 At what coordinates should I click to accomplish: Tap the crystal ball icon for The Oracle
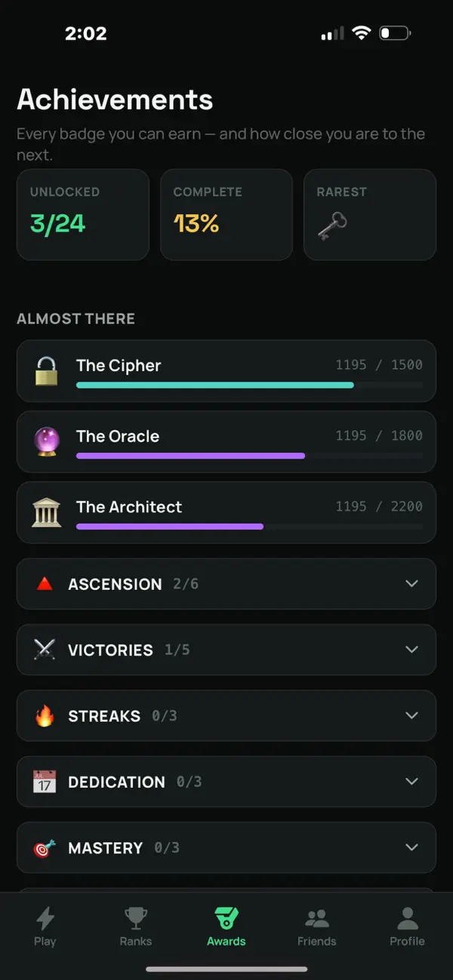click(46, 441)
